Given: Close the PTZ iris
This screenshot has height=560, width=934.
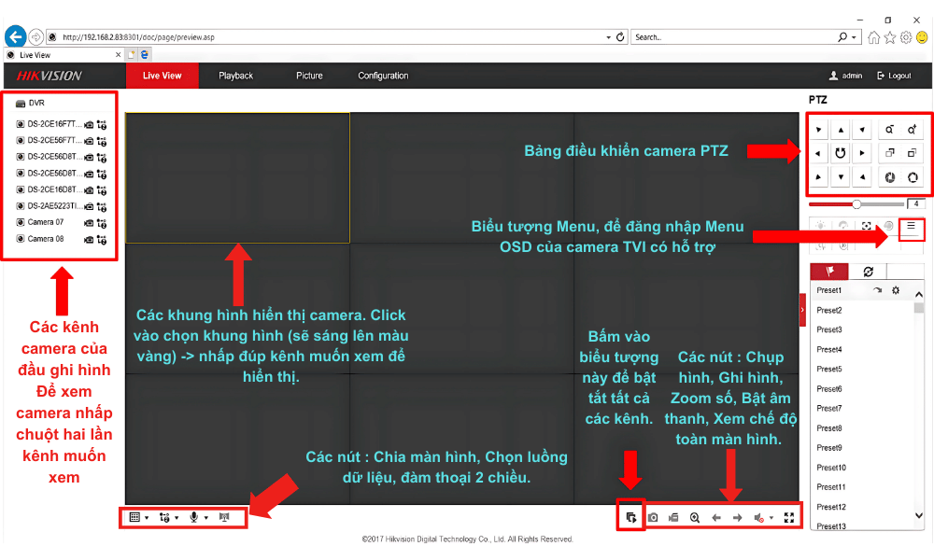Looking at the screenshot, I should (889, 177).
